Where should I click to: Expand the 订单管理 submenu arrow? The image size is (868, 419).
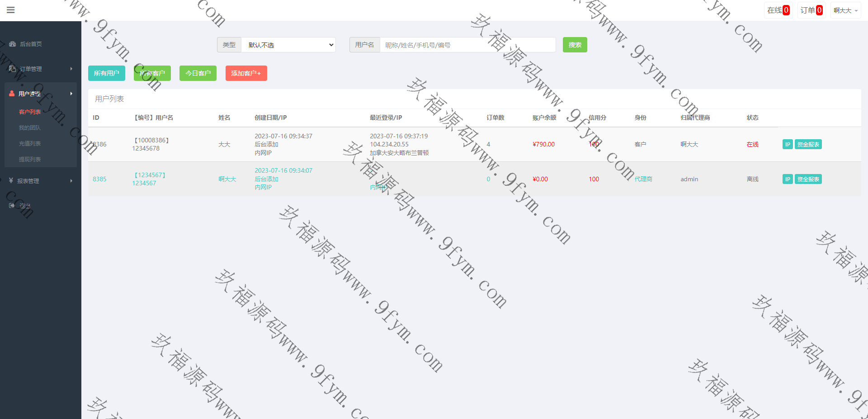(x=71, y=69)
